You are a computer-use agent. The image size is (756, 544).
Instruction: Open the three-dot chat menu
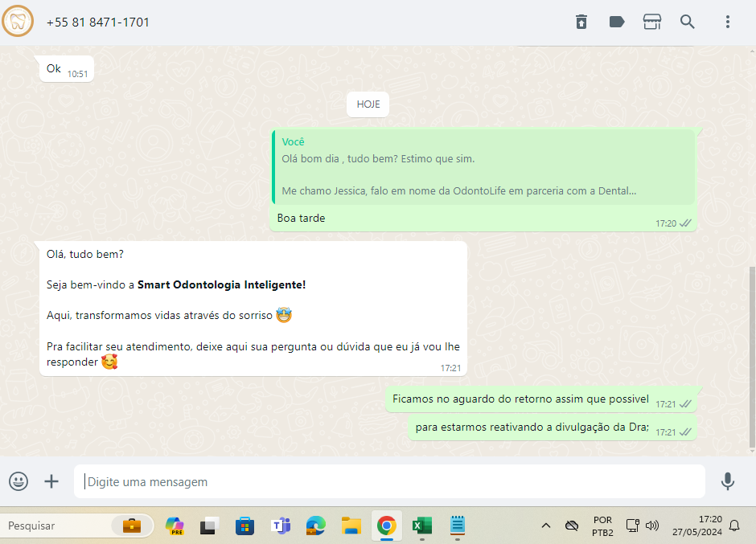tap(728, 22)
